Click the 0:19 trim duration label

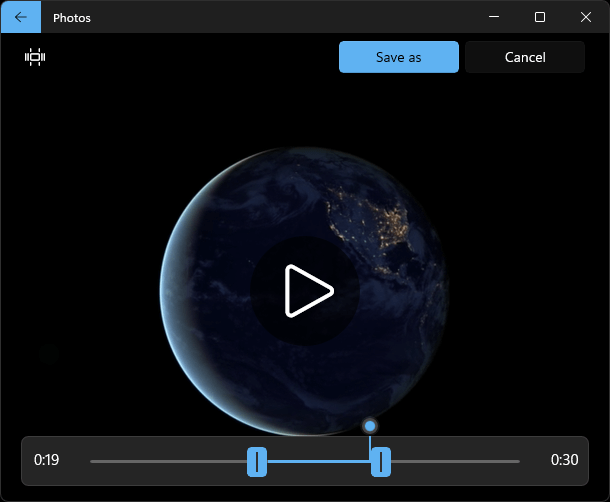click(x=46, y=460)
